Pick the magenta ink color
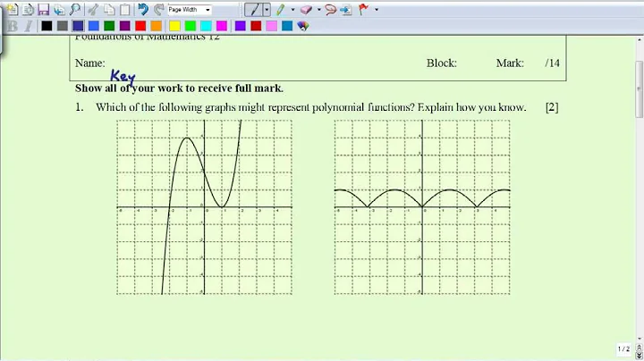The height and width of the screenshot is (361, 644). click(x=222, y=26)
